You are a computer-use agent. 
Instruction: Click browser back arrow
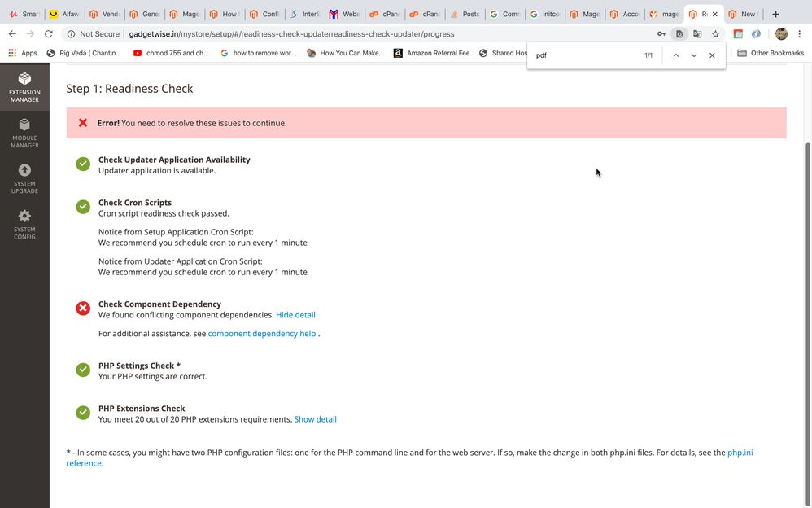[x=12, y=33]
